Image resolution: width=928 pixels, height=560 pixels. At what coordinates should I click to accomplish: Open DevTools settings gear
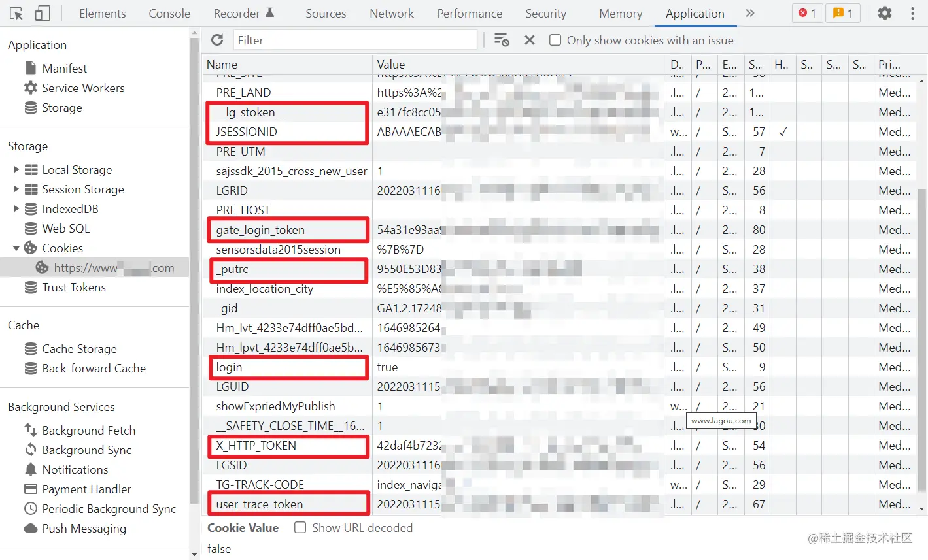pos(884,13)
